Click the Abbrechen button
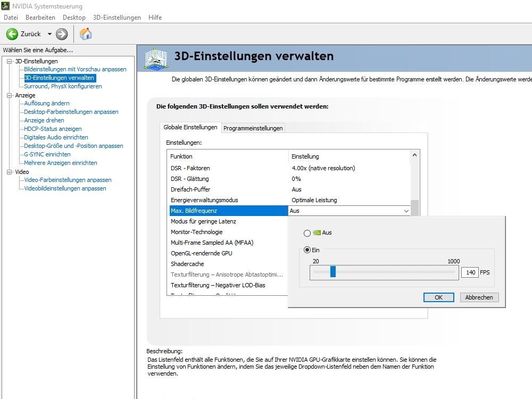 [x=479, y=297]
